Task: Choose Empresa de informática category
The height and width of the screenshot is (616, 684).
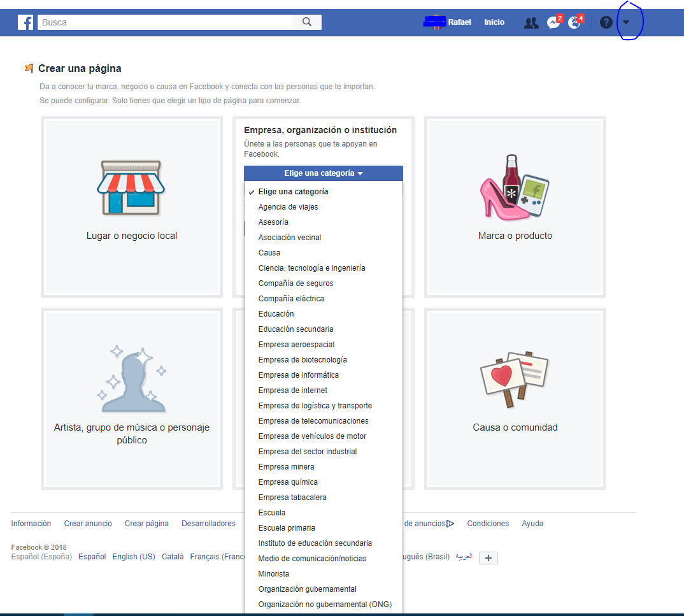Action: 324,375
